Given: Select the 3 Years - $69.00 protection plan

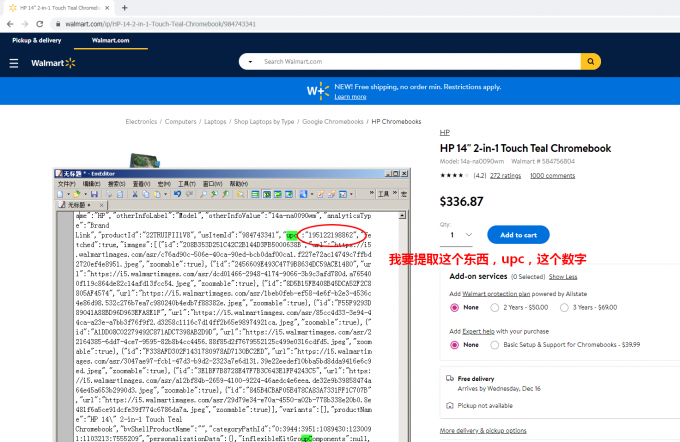Looking at the screenshot, I should (564, 308).
